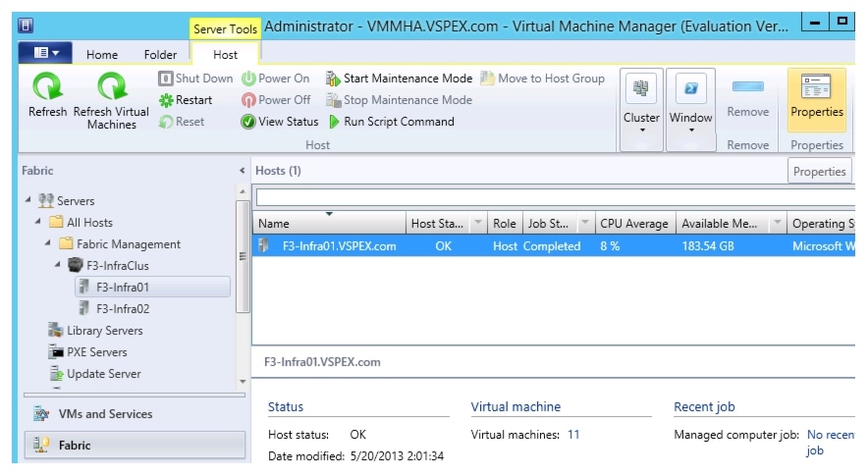Collapse the F3-InfraClus cluster node
The height and width of the screenshot is (476, 868).
click(57, 266)
